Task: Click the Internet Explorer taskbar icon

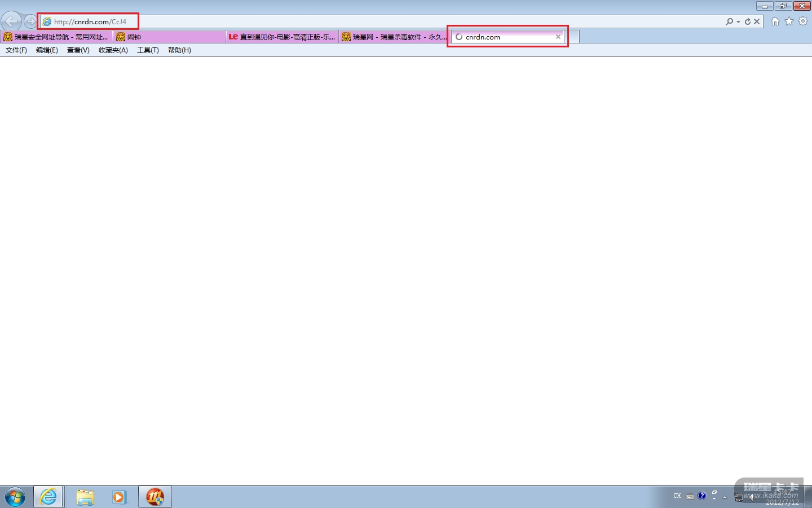Action: [48, 497]
